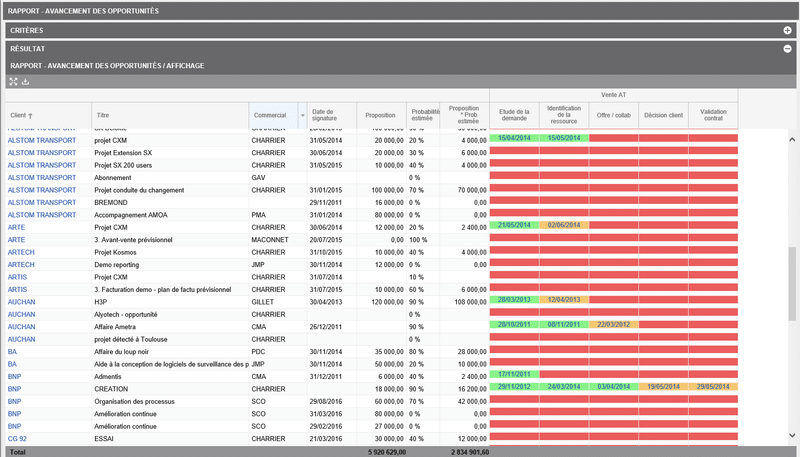The width and height of the screenshot is (800, 457).
Task: Click the Etude de la demande header
Action: click(513, 115)
